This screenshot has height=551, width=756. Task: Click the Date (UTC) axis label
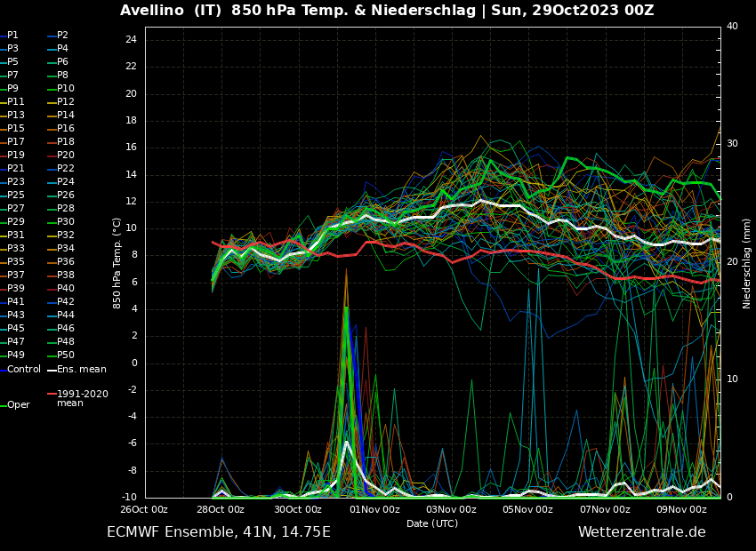click(x=432, y=523)
